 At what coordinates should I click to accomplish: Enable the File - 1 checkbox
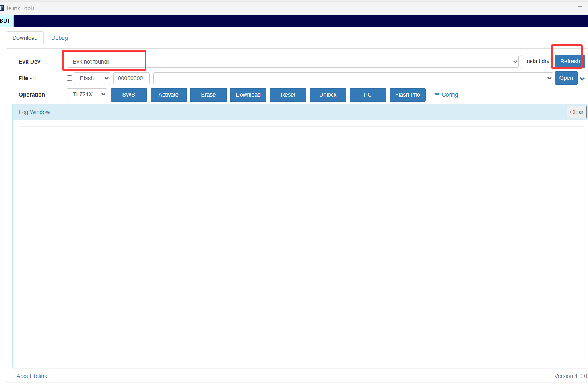click(x=70, y=78)
